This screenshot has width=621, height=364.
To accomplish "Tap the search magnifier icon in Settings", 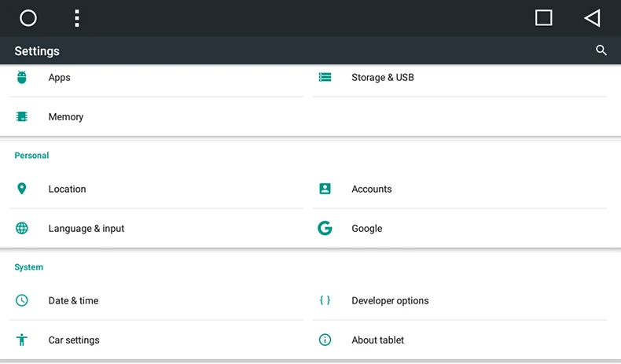I will pyautogui.click(x=601, y=50).
